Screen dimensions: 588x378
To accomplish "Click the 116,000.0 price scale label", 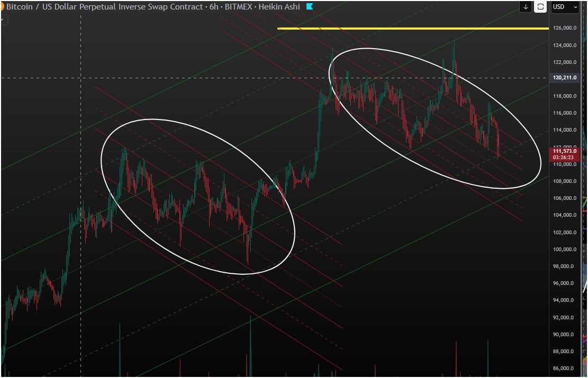I will point(564,113).
